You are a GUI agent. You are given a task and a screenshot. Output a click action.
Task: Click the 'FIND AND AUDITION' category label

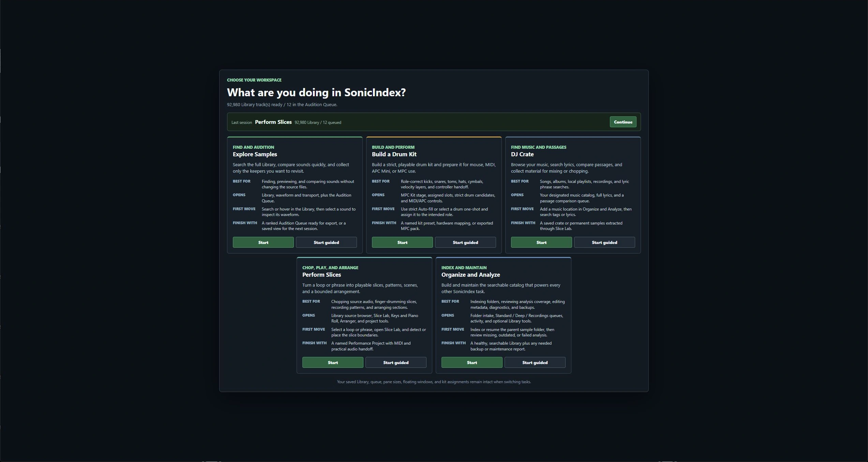point(253,147)
